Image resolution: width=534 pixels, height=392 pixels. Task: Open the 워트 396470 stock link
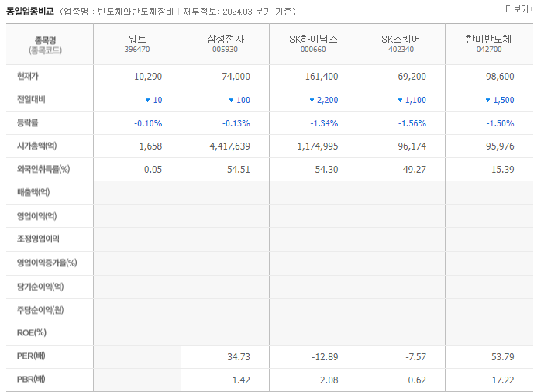click(x=137, y=43)
